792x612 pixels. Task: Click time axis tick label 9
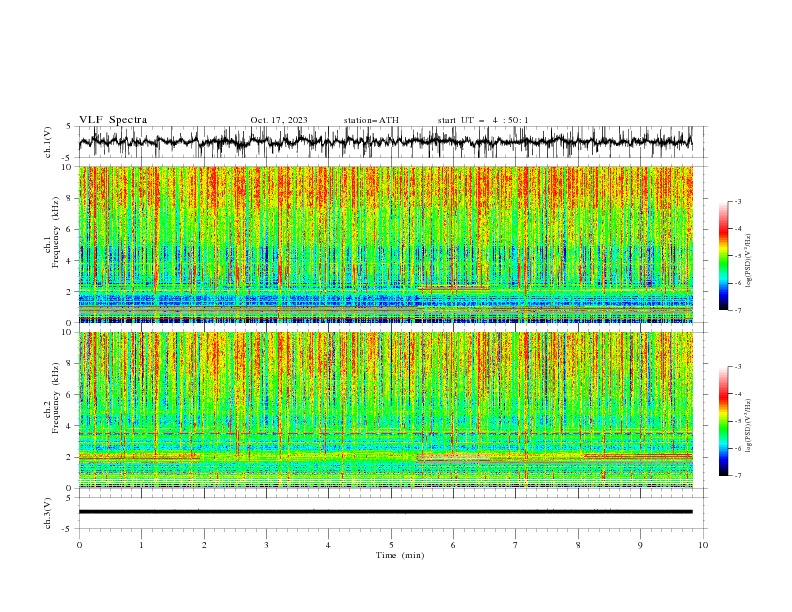pyautogui.click(x=640, y=545)
